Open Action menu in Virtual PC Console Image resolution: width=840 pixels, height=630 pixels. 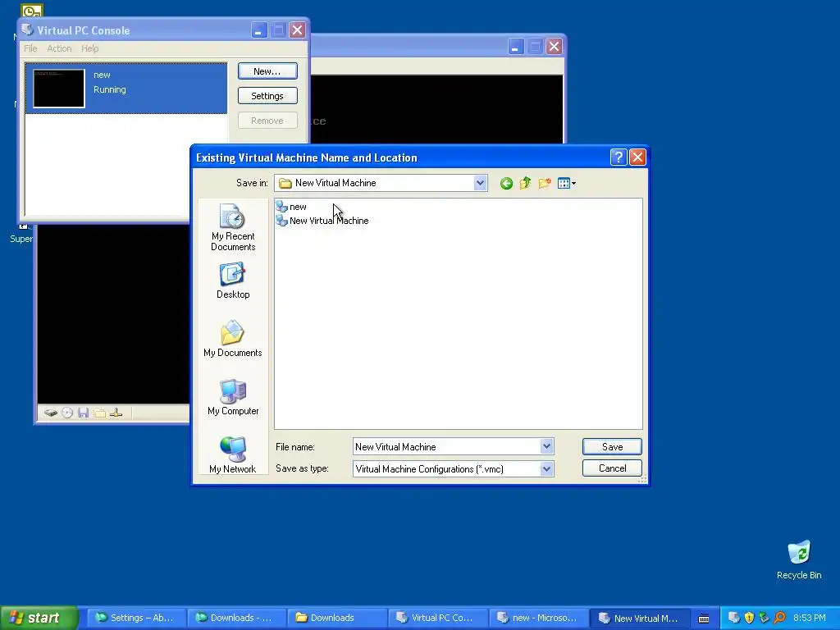click(59, 48)
